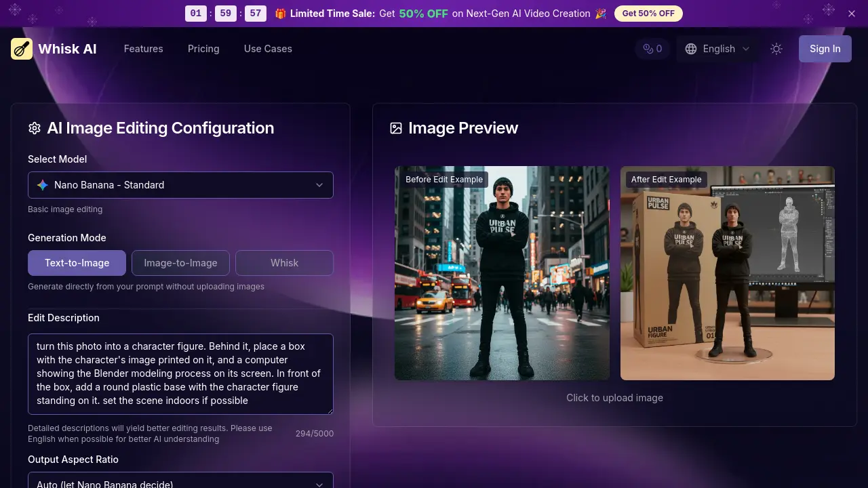Click the Before Edit Example image
Viewport: 868px width, 488px height.
pyautogui.click(x=502, y=273)
